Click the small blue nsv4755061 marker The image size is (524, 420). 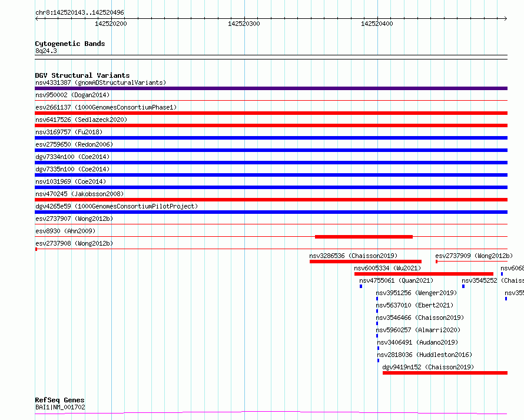pyautogui.click(x=361, y=286)
